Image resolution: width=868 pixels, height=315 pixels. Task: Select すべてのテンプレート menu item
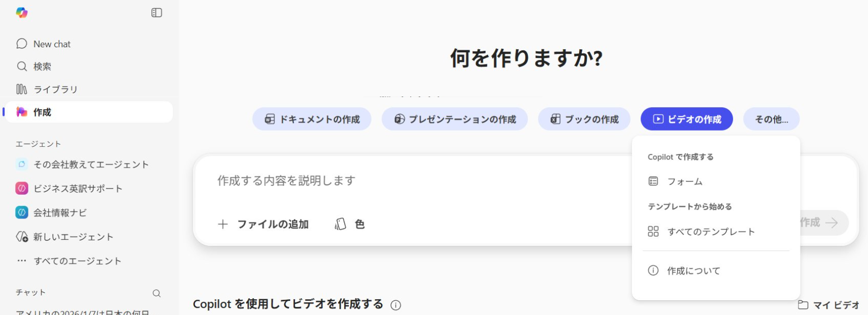coord(711,232)
